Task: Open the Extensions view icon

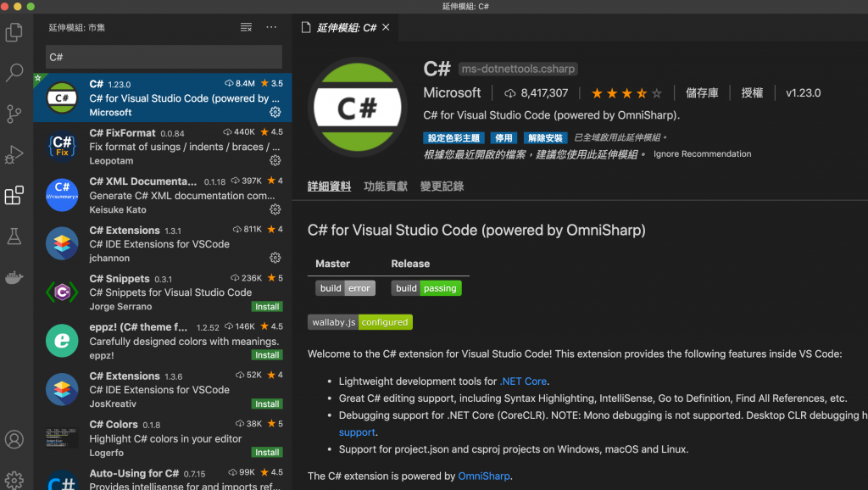Action: coord(14,195)
